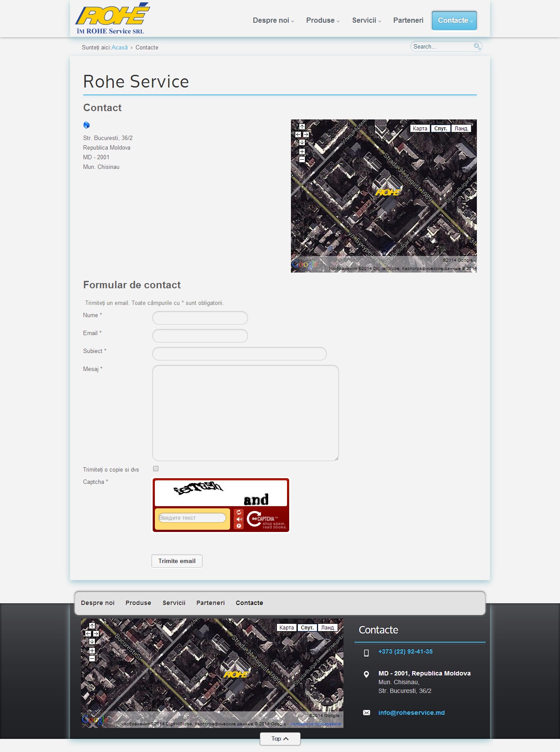Click the ROHE marker on the contact map
The height and width of the screenshot is (752, 560).
click(x=388, y=192)
